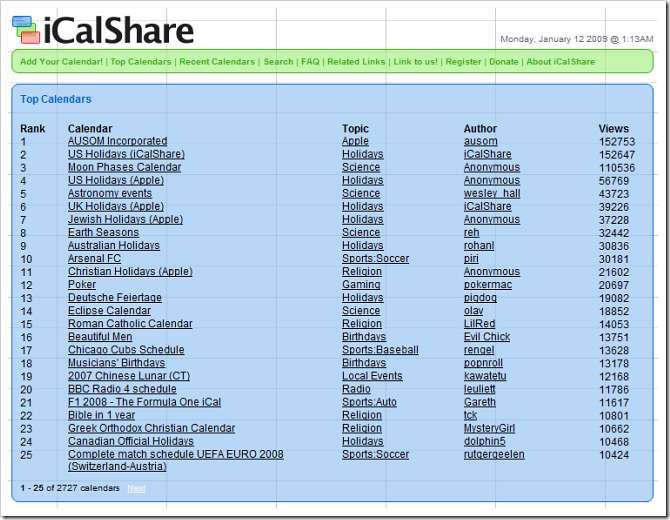Open author wesley_hall profile

coord(492,193)
